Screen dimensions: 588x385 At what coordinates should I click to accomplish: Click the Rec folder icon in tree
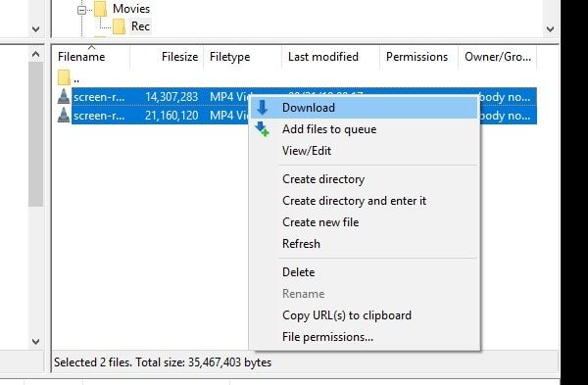tap(119, 26)
